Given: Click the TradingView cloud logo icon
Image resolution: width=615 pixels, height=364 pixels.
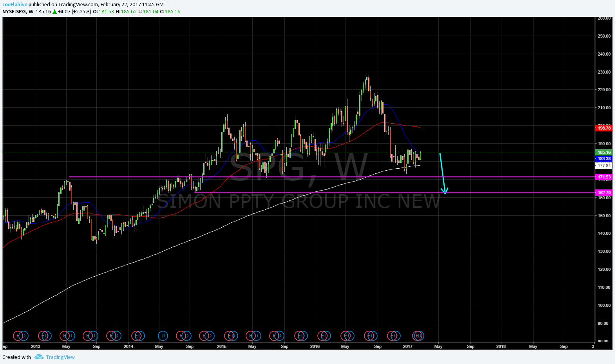Looking at the screenshot, I should (x=39, y=357).
